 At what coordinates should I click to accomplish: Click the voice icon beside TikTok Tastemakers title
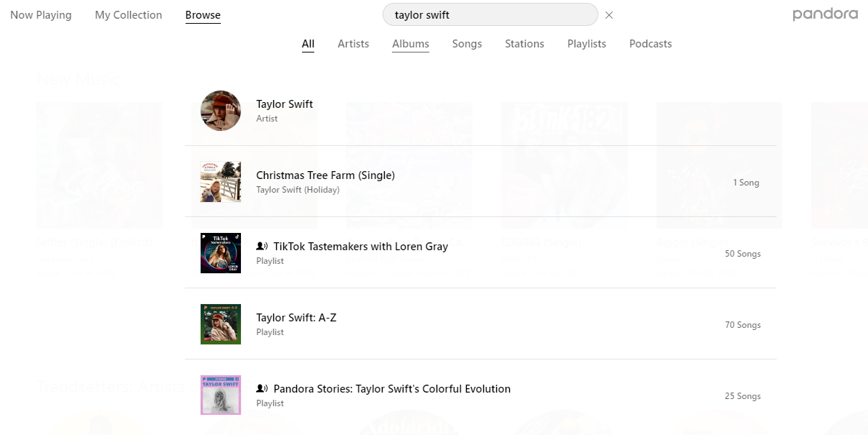point(262,247)
